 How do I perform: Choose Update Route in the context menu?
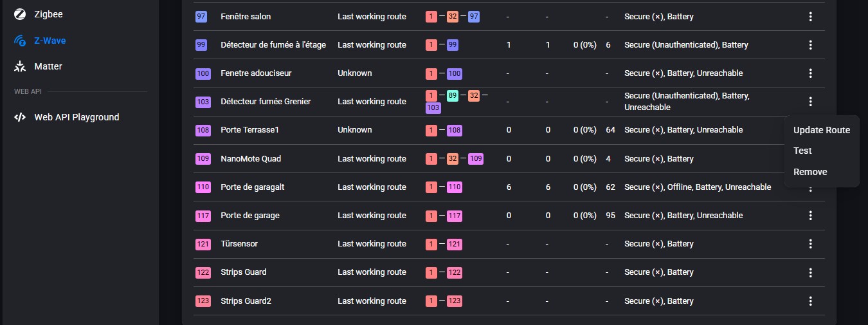coord(821,130)
